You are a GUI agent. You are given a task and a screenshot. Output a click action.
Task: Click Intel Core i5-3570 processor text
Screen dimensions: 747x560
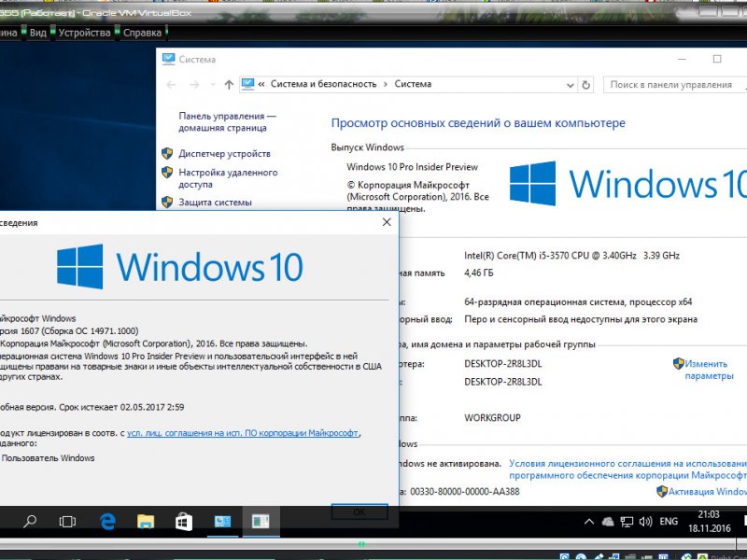click(x=571, y=255)
